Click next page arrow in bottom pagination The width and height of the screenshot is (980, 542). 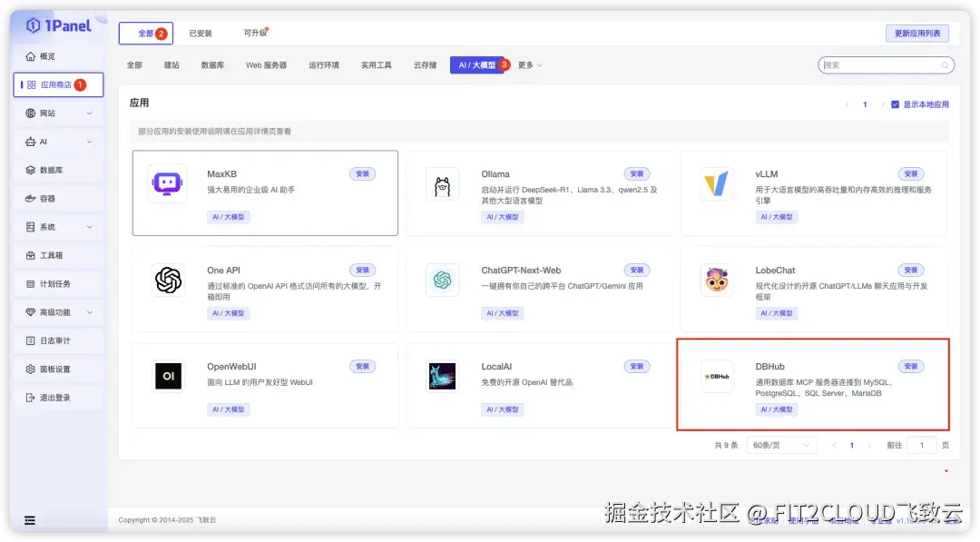[x=868, y=445]
